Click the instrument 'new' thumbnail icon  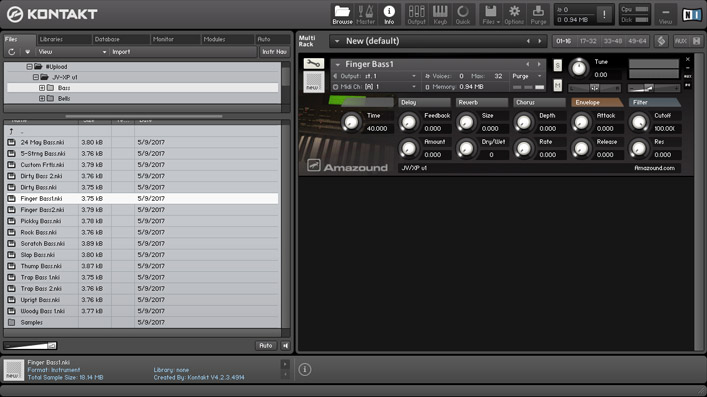313,82
